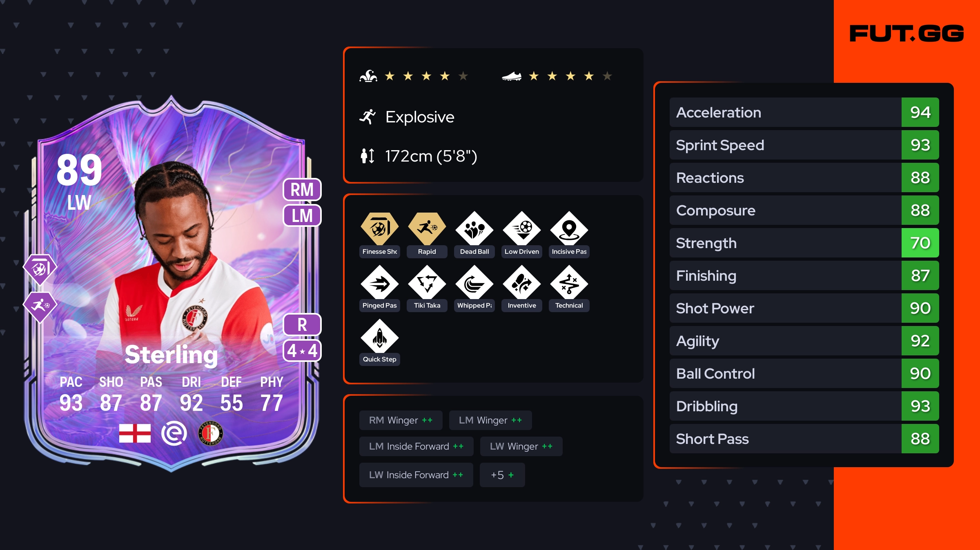Click the Strength stat value 70
Image resolution: width=980 pixels, height=550 pixels.
tap(920, 243)
